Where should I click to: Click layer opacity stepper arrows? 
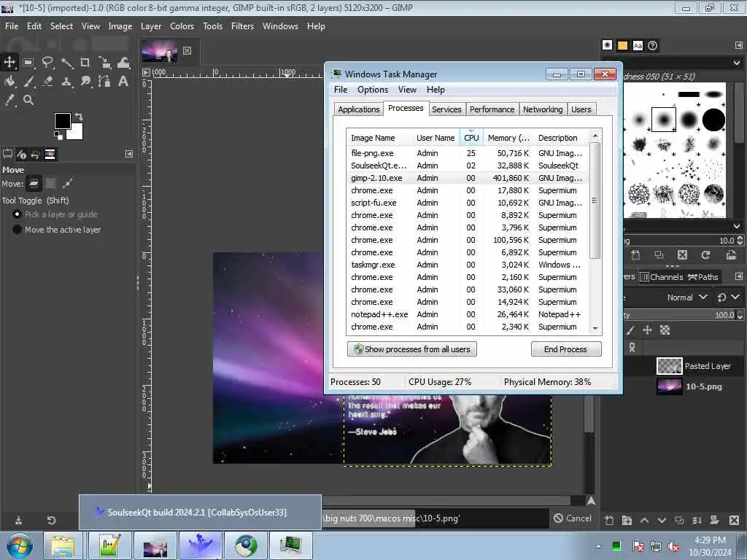[x=740, y=315]
